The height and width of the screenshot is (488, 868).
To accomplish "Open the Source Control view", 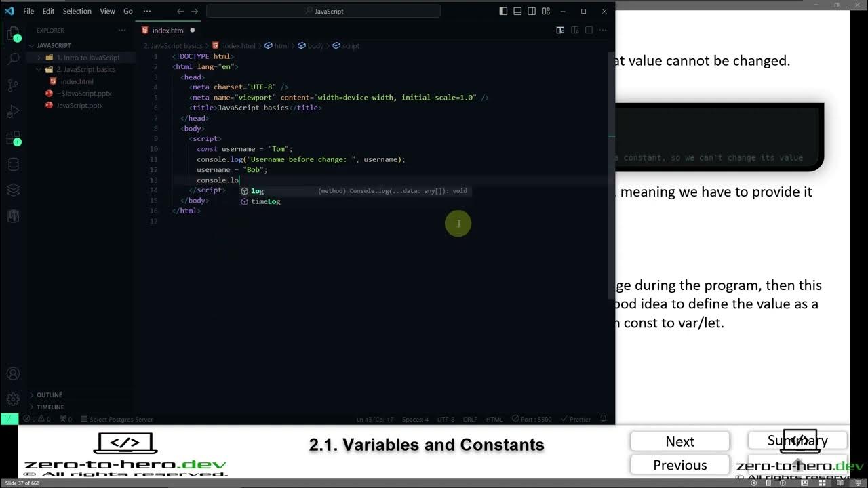I will pos(13,85).
